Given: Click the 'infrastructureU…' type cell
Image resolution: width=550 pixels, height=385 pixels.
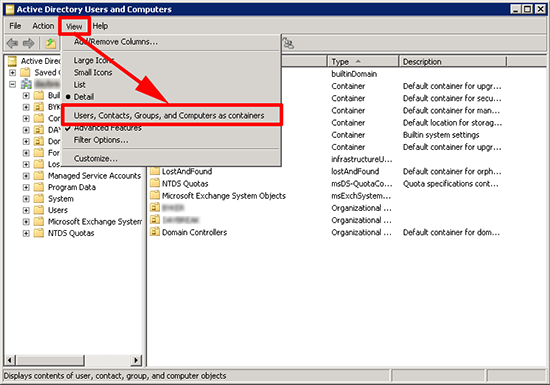Looking at the screenshot, I should pyautogui.click(x=362, y=159).
